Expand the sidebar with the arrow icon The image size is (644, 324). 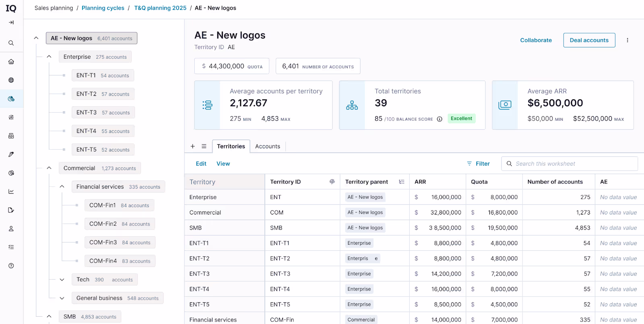point(11,23)
